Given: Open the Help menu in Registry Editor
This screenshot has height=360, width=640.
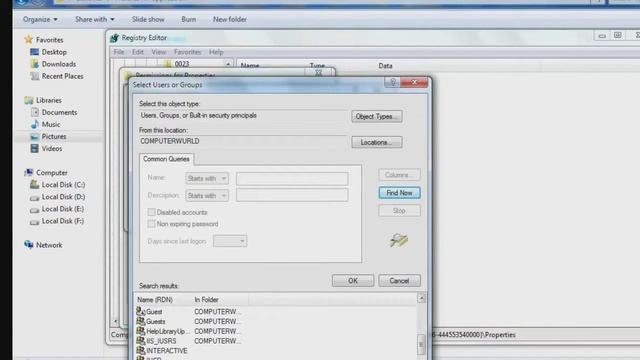Looking at the screenshot, I should pos(216,52).
